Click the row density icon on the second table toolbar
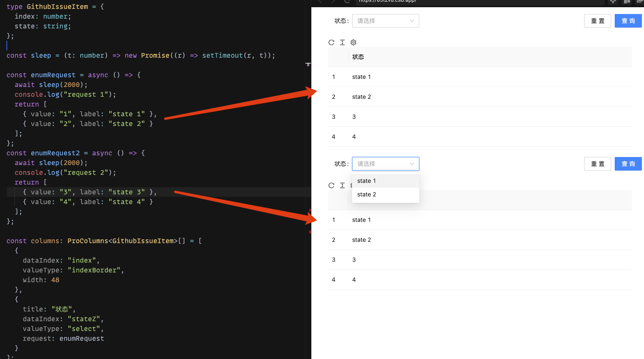Viewport: 644px width, 359px height. (x=342, y=185)
